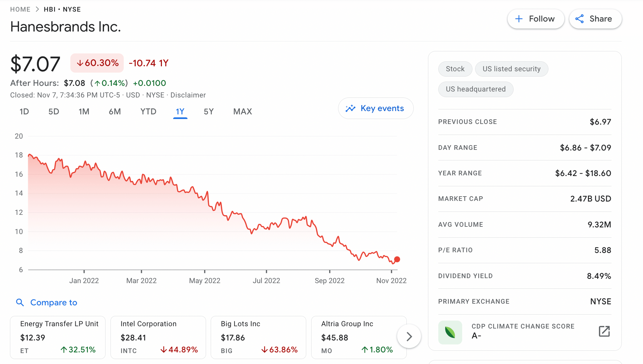
Task: Click the AVG VOLUME 9.32M value
Action: coord(599,224)
